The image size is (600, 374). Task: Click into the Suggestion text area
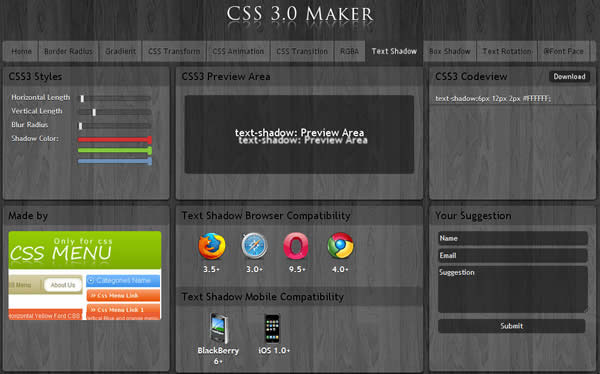coord(513,289)
